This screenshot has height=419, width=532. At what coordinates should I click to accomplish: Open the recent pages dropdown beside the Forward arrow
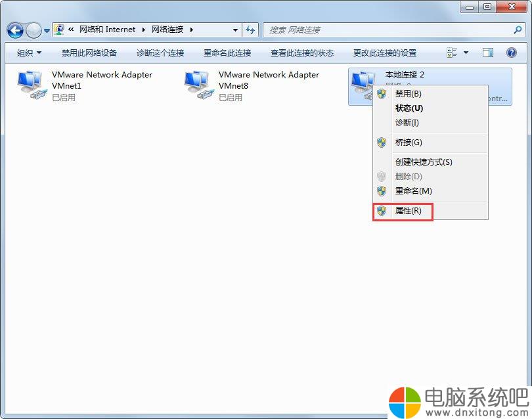(x=47, y=31)
